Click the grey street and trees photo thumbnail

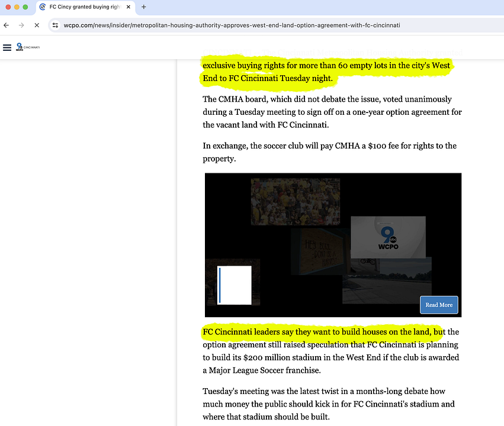point(387,281)
